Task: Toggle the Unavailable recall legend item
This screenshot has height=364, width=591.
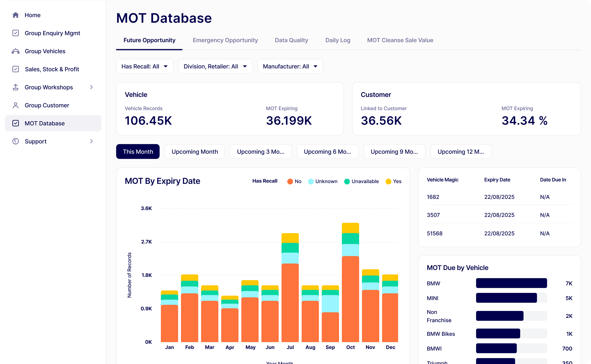Action: (x=361, y=181)
